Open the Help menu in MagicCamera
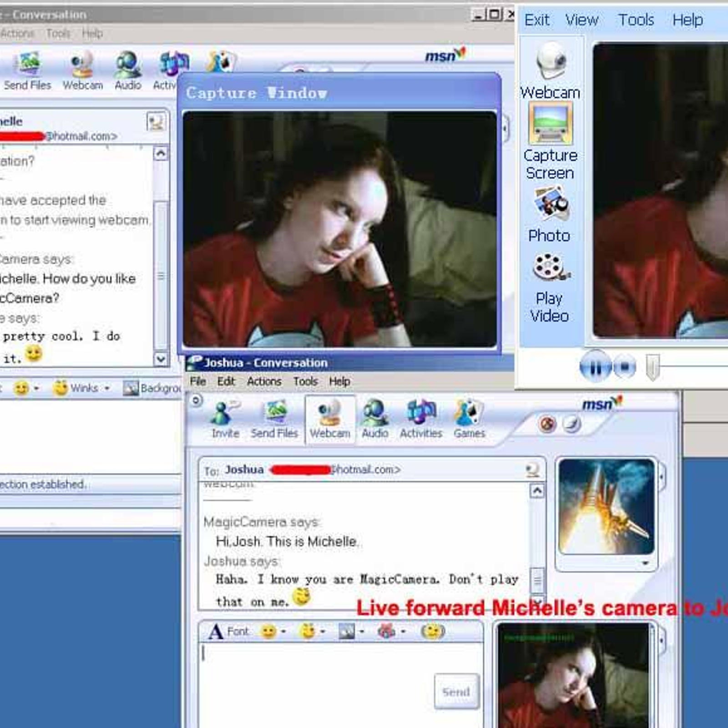 [688, 20]
